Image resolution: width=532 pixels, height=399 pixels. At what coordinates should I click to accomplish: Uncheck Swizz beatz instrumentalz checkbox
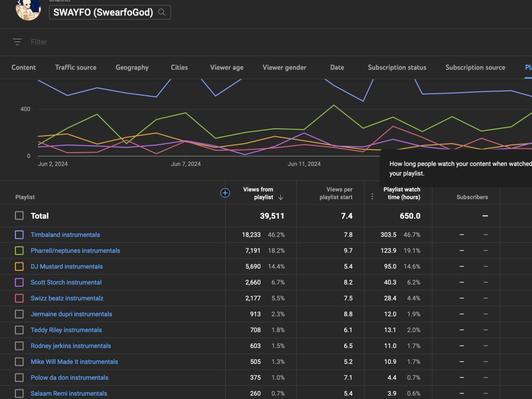(19, 298)
